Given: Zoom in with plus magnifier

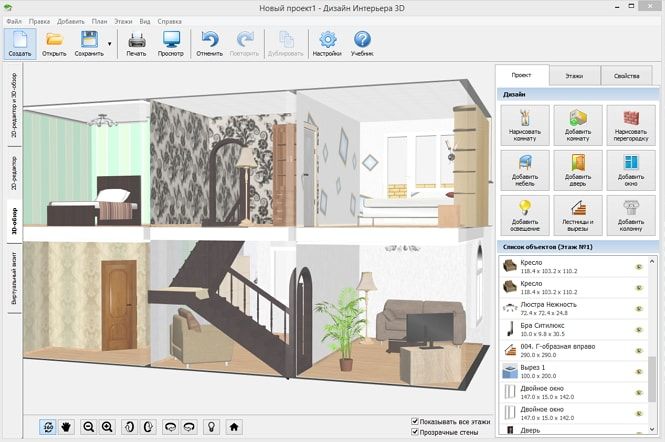Looking at the screenshot, I should click(107, 427).
